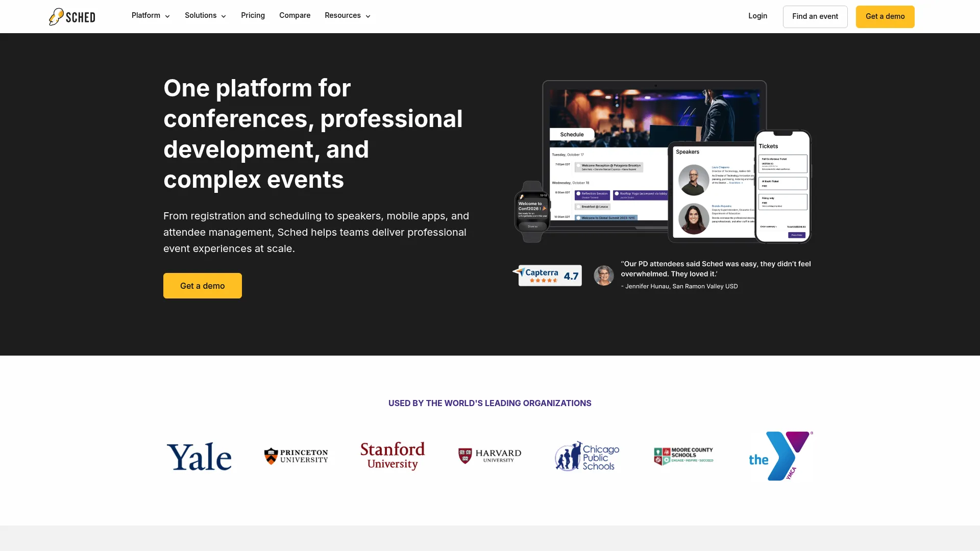Expand the Platform menu chevron
Image resolution: width=980 pixels, height=551 pixels.
point(167,16)
